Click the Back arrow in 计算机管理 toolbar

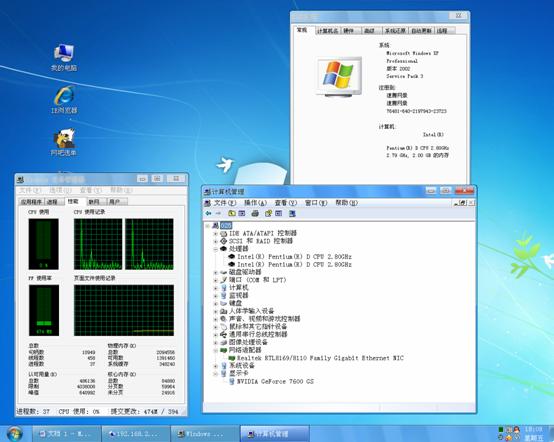point(208,213)
